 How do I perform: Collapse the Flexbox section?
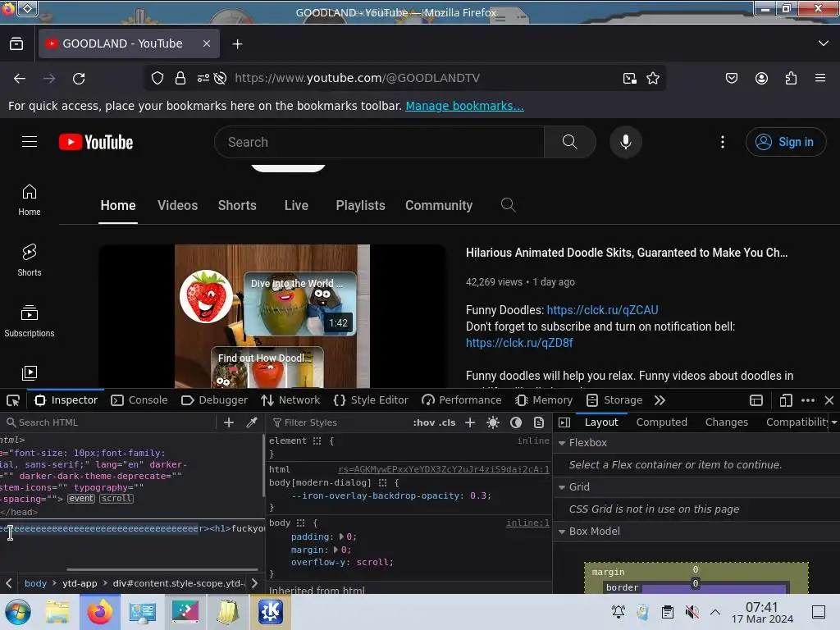(x=562, y=443)
